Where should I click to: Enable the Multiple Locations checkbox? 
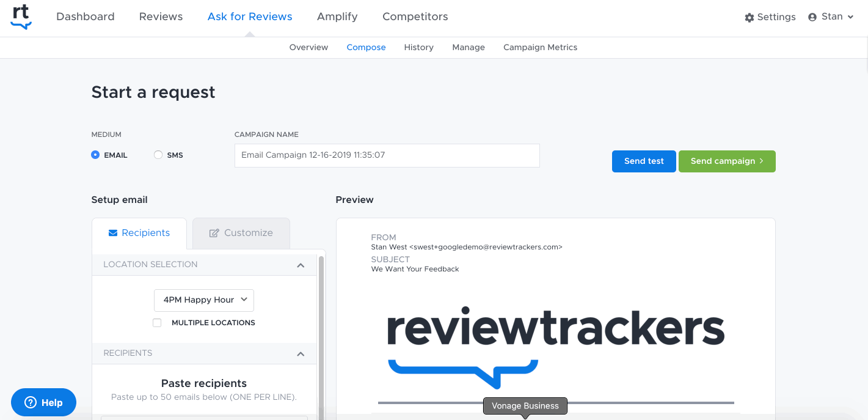tap(157, 323)
